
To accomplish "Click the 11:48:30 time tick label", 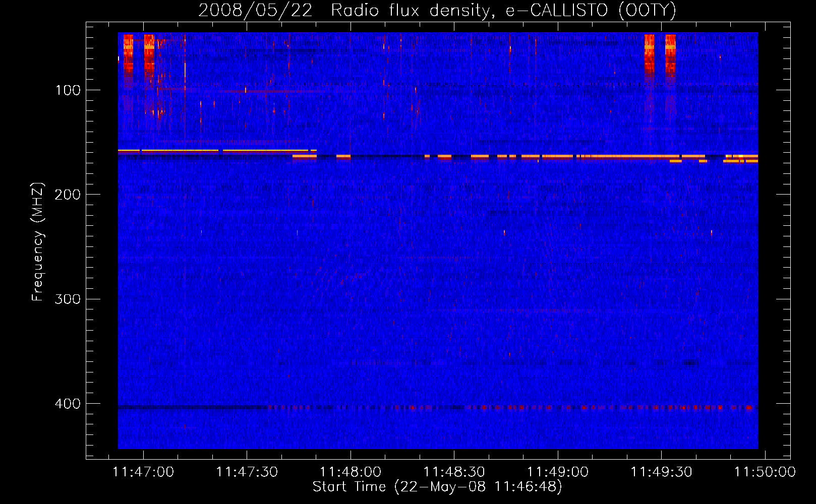I will 454,472.
